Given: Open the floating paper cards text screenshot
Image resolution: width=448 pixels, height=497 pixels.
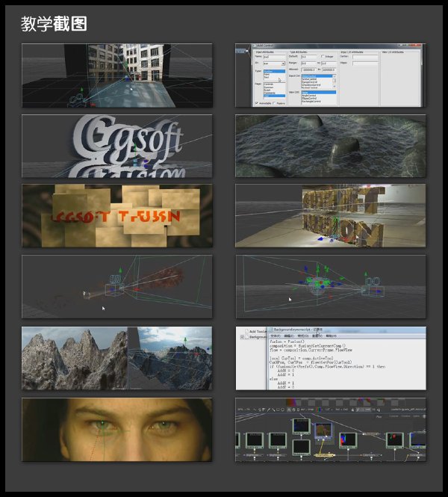Looking at the screenshot, I should point(117,216).
